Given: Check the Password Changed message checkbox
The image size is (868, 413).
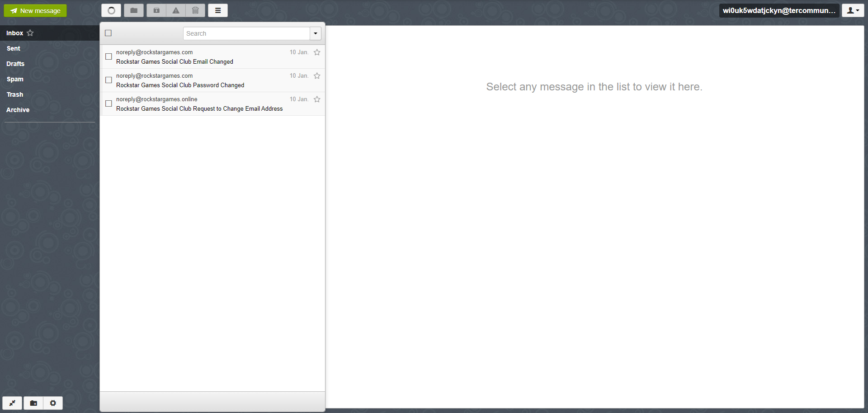Looking at the screenshot, I should pos(108,80).
